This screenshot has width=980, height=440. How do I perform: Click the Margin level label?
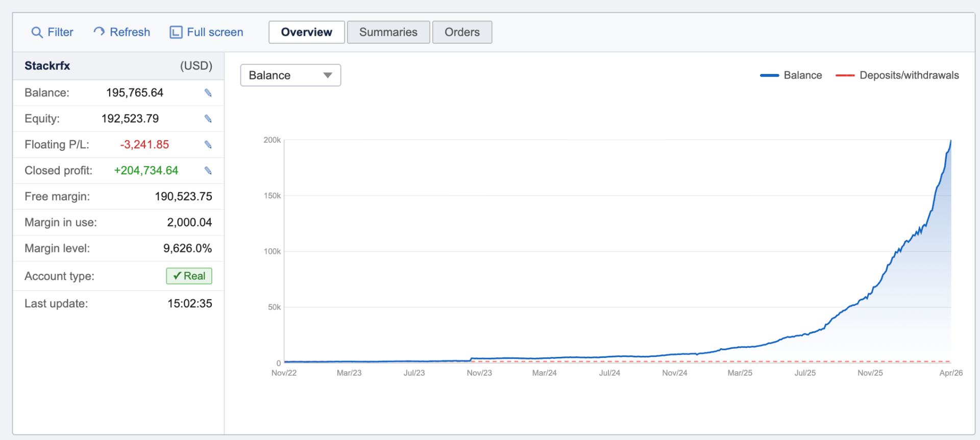coord(57,249)
